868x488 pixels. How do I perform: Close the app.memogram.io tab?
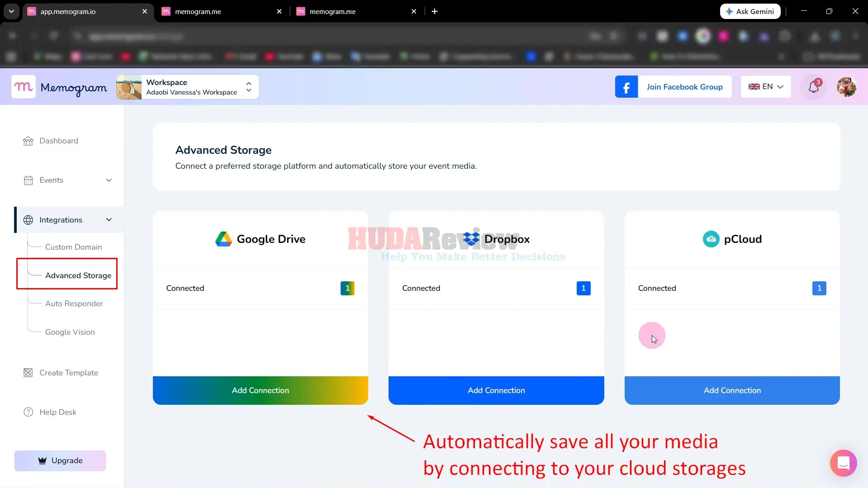coord(145,11)
